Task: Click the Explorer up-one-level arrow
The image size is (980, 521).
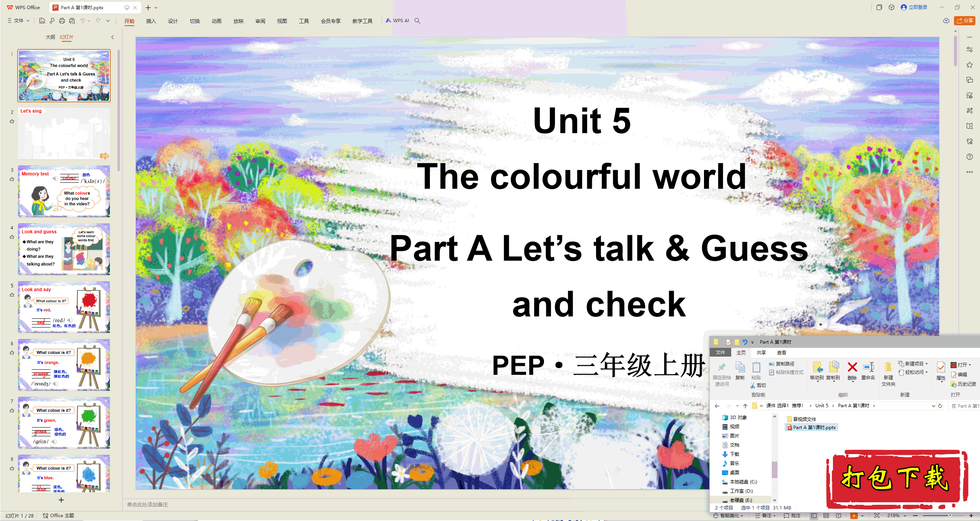Action: (745, 406)
